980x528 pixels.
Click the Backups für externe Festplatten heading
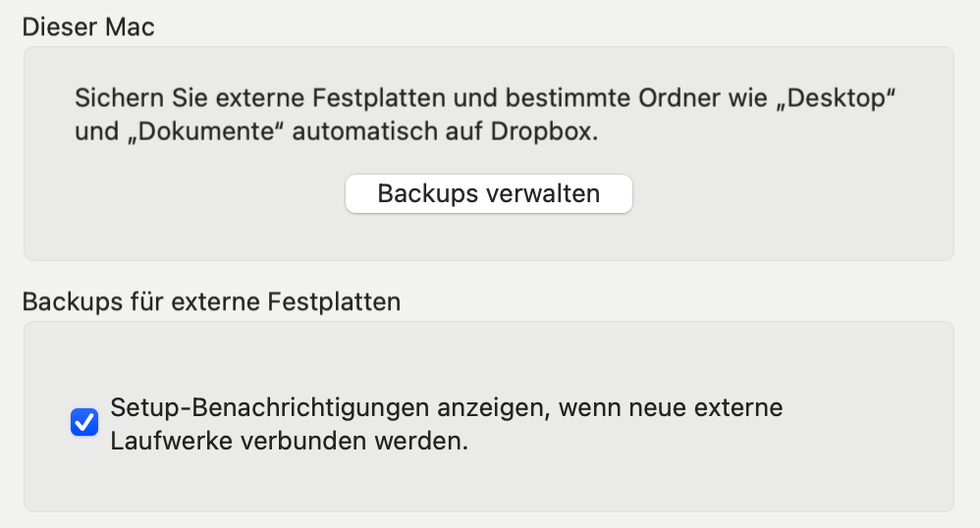(x=211, y=301)
